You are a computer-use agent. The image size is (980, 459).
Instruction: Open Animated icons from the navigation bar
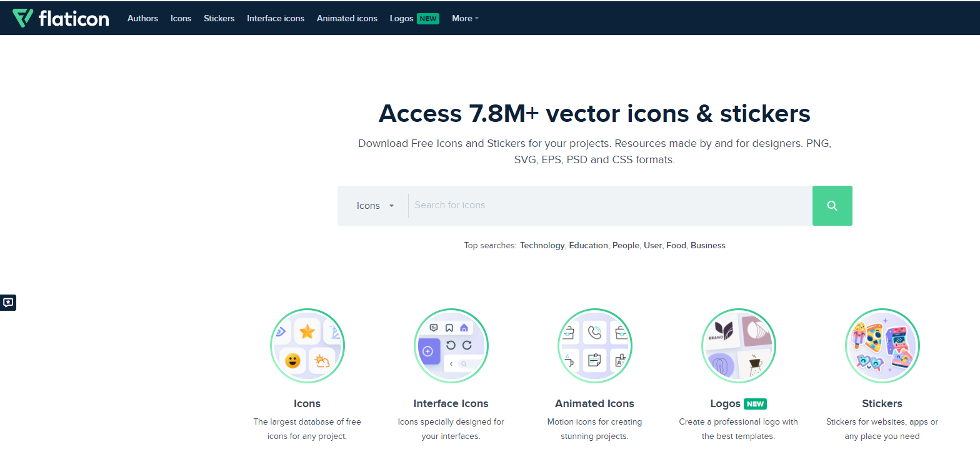point(347,19)
